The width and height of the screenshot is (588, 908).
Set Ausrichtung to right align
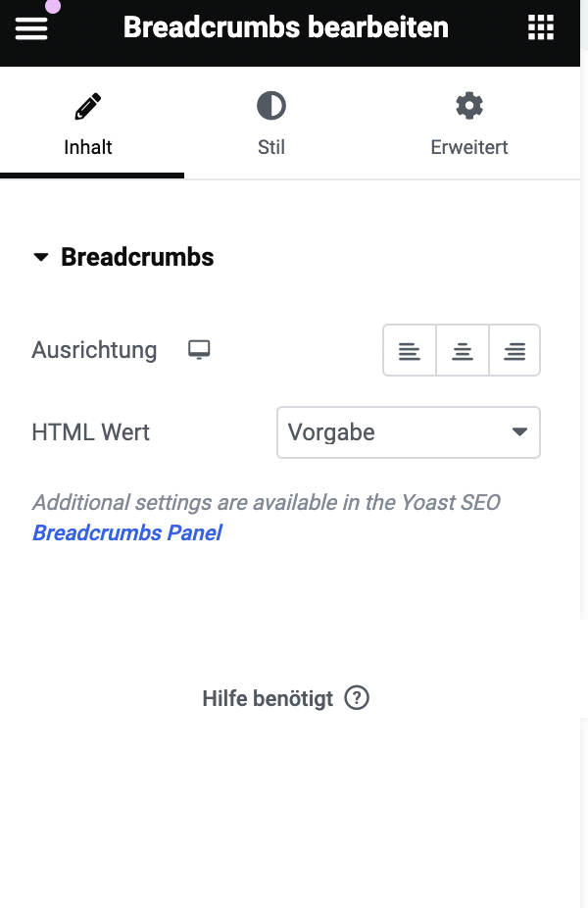[x=514, y=350]
